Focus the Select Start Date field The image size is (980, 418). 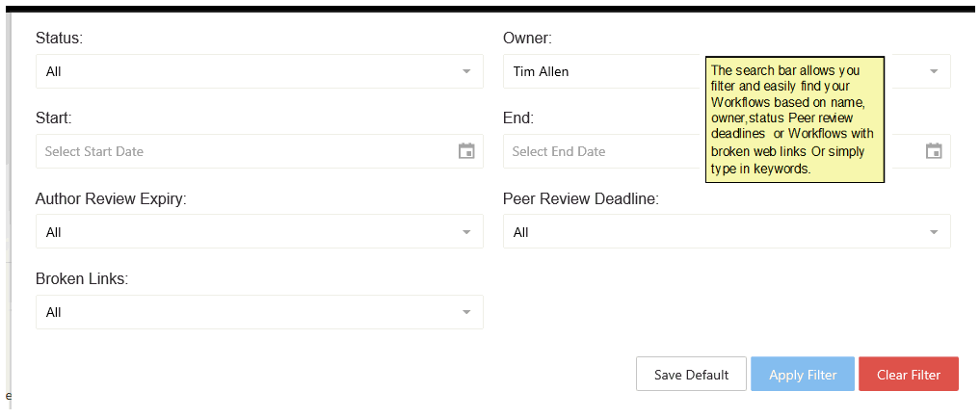coord(241,151)
